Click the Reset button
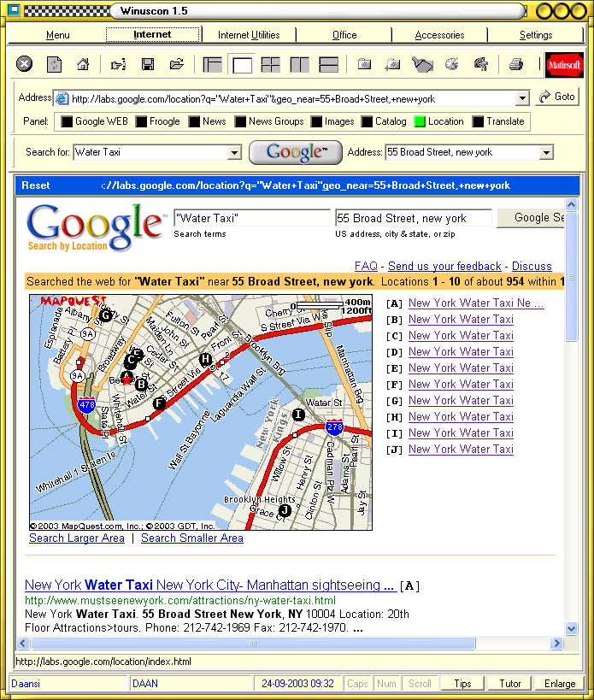 [36, 185]
